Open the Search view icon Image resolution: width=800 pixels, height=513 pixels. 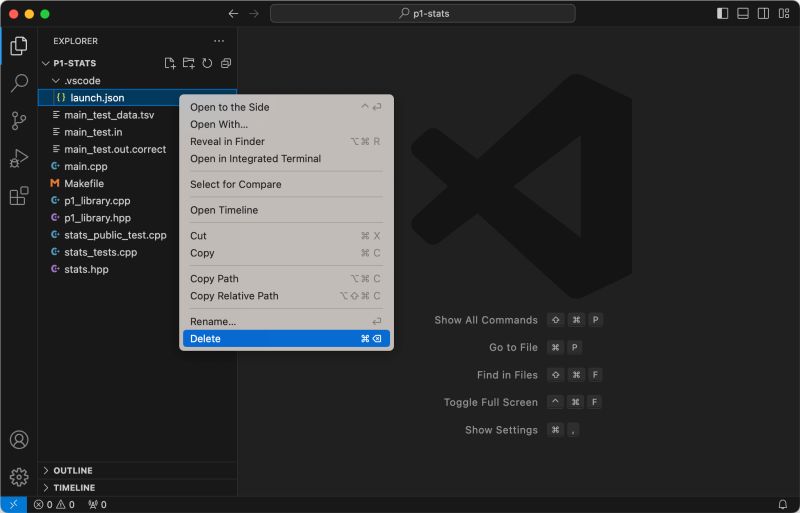point(19,83)
